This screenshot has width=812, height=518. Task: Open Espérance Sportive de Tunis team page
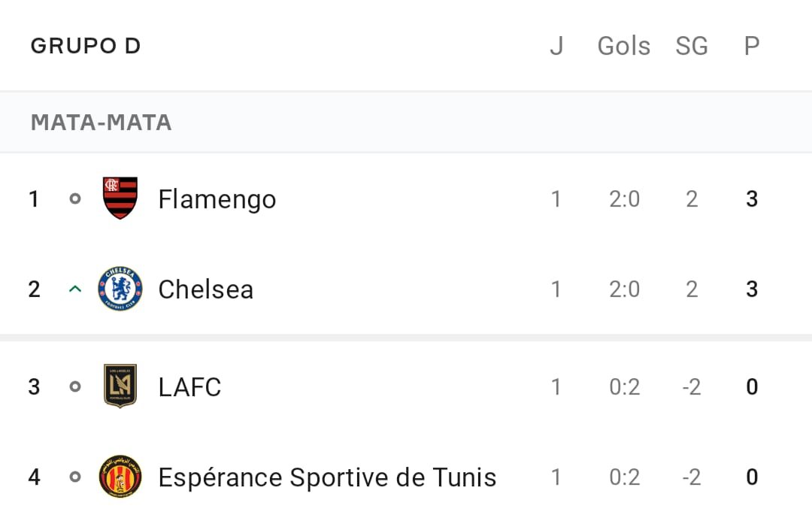pyautogui.click(x=327, y=477)
